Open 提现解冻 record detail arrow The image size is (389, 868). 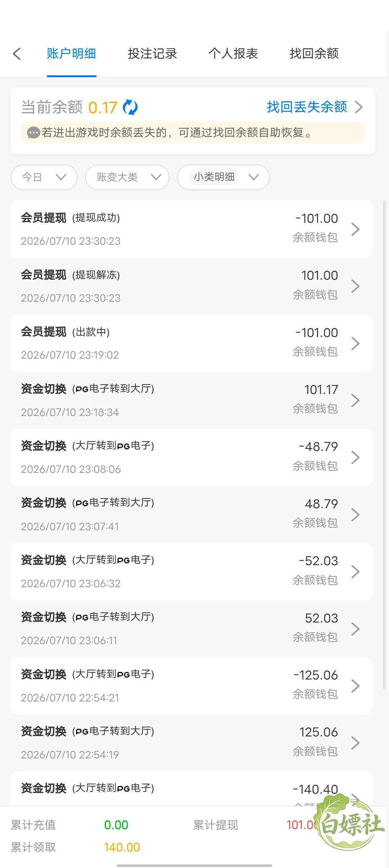coord(356,286)
